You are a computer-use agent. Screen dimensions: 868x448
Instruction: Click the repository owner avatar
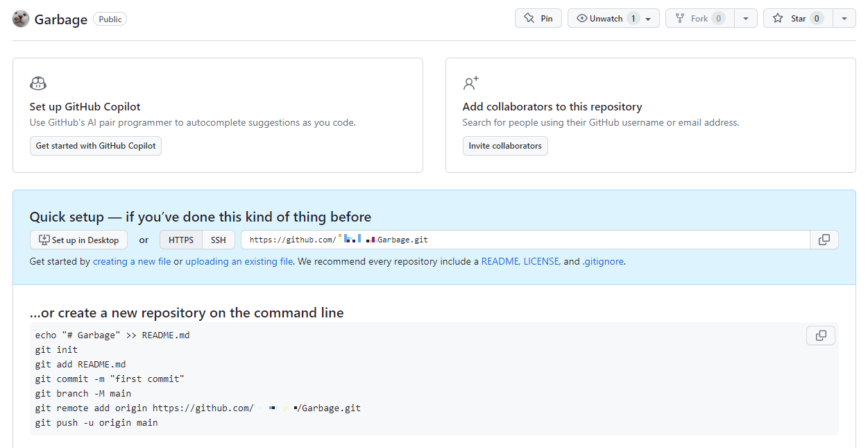click(x=21, y=19)
